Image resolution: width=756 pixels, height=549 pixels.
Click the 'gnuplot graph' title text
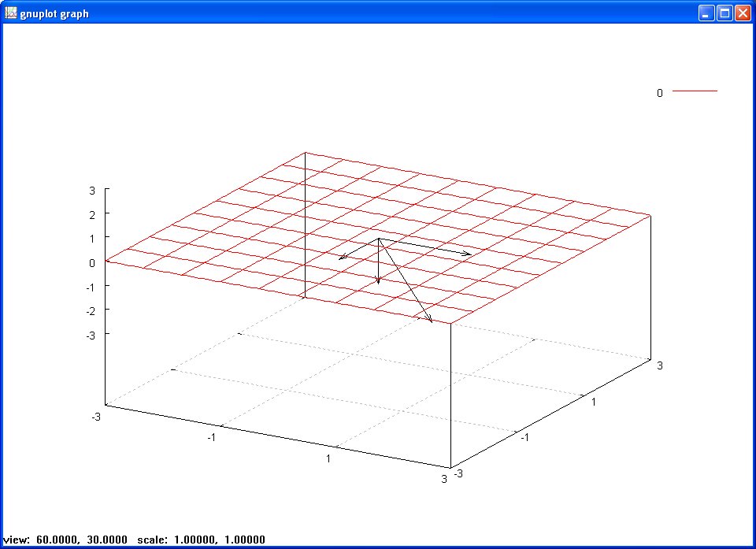[x=54, y=13]
